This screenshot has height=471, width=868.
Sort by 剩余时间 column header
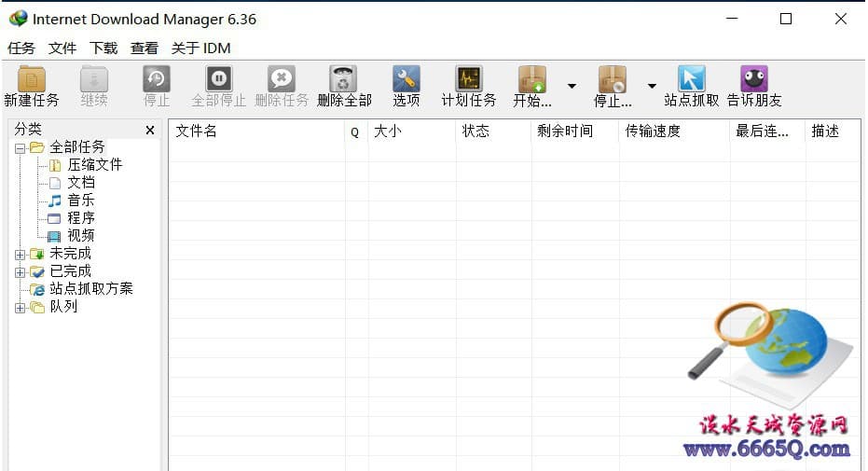click(x=575, y=132)
